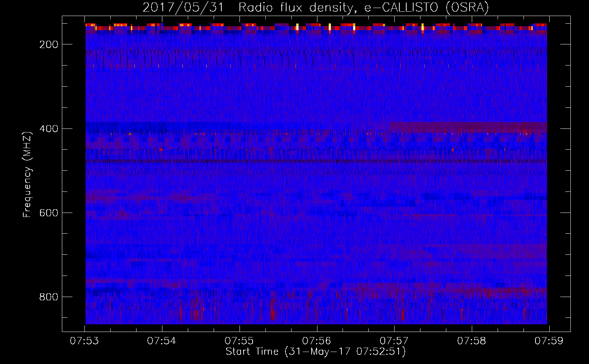Click the 600 frequency tick label
Image resolution: width=589 pixels, height=364 pixels.
coord(48,213)
